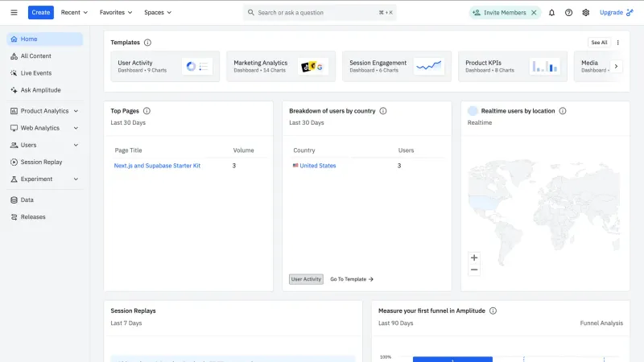Click the Users people icon
This screenshot has width=644, height=362.
(14, 145)
